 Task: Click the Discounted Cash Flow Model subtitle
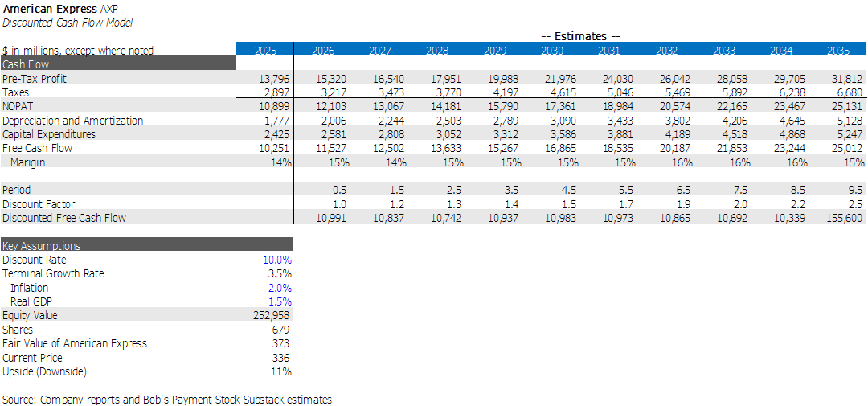(68, 23)
